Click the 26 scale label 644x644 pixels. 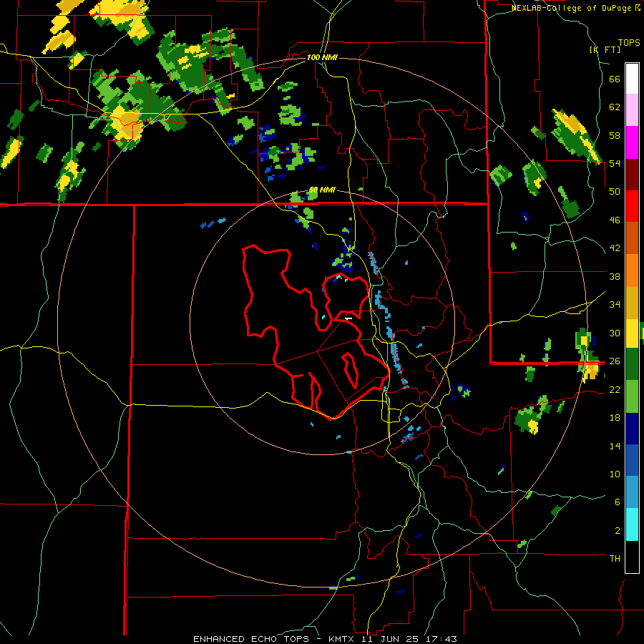[615, 361]
